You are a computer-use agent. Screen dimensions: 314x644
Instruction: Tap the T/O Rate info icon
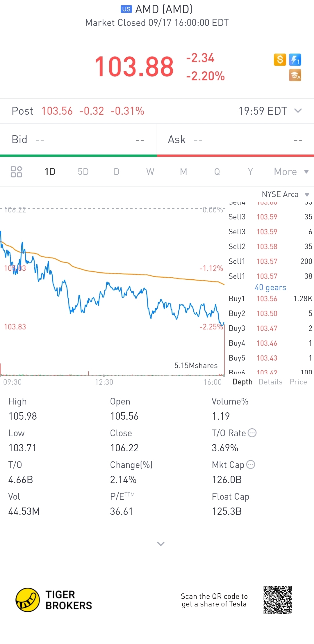[x=252, y=433]
